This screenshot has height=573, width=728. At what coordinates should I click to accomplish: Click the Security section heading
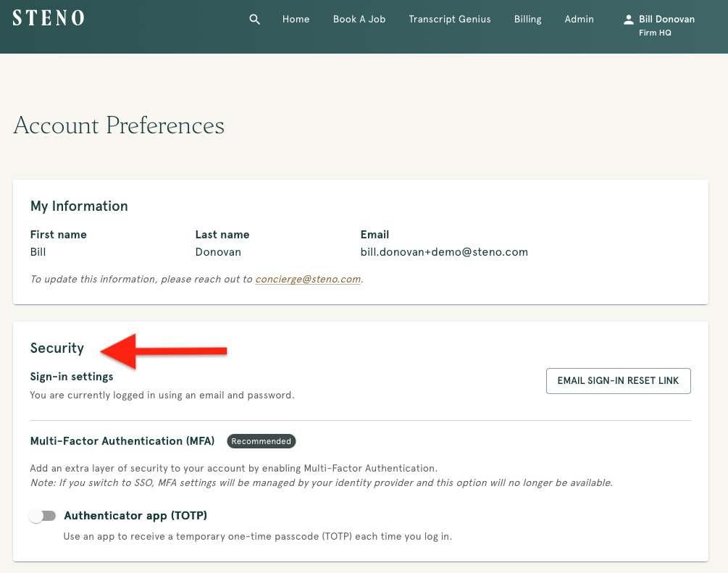pos(57,348)
